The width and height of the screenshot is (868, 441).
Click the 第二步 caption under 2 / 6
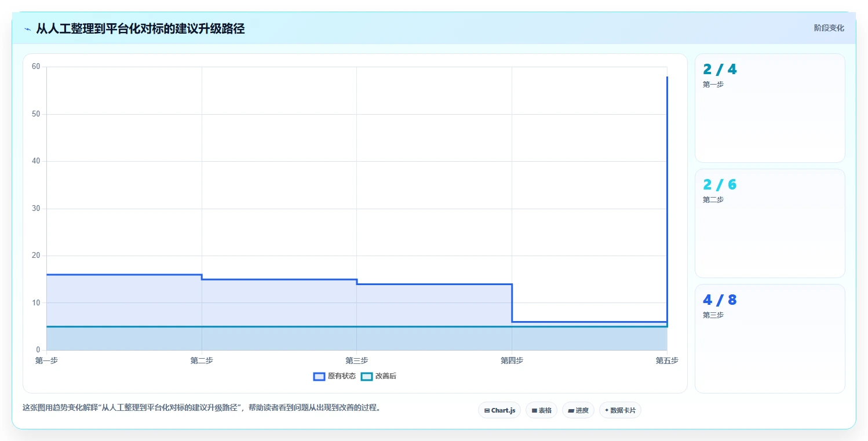tap(713, 200)
